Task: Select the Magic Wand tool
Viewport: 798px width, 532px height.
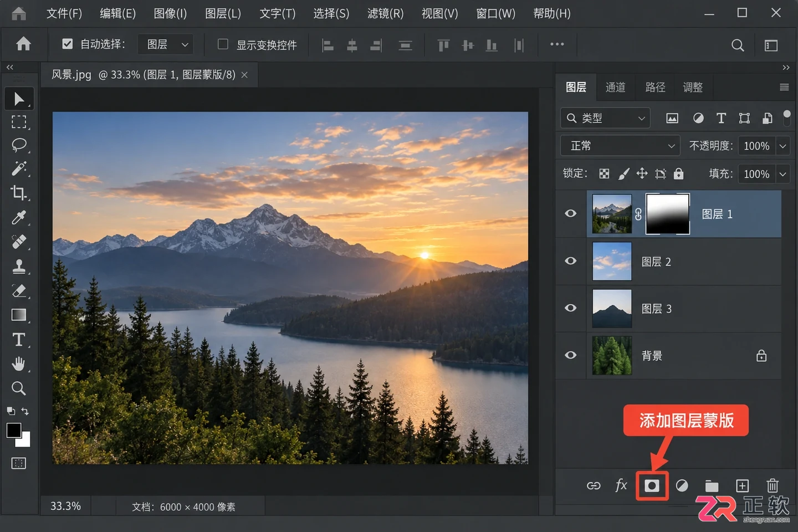Action: [19, 168]
